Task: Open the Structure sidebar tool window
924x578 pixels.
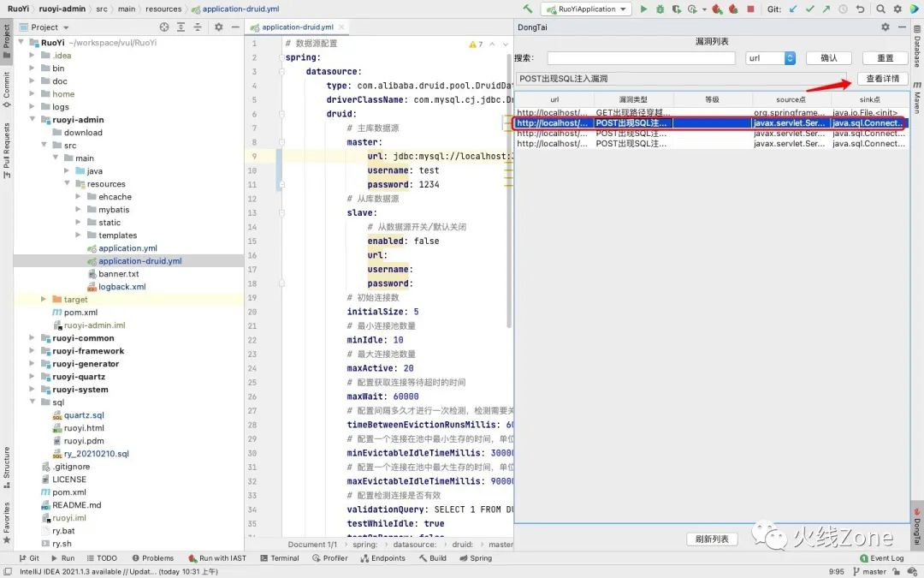Action: [7, 468]
